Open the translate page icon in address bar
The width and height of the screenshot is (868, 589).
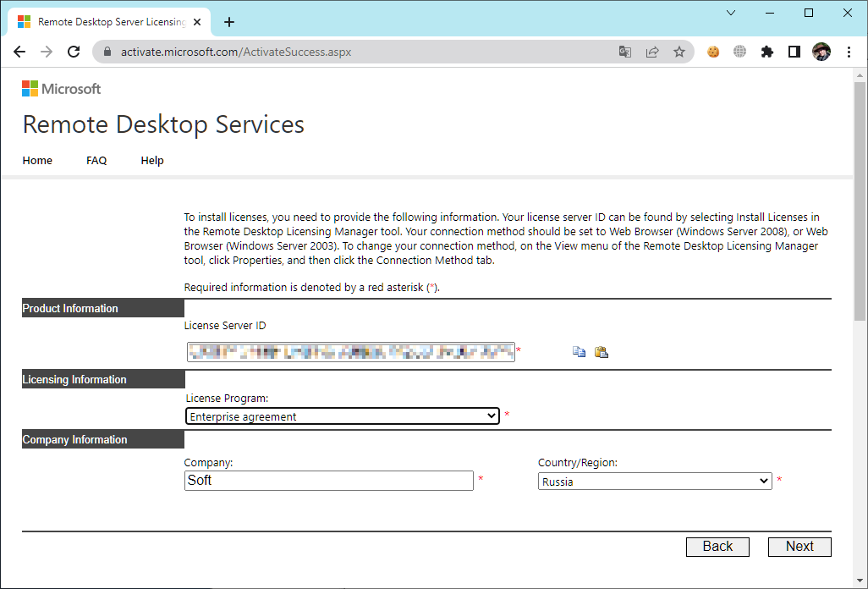[x=625, y=52]
